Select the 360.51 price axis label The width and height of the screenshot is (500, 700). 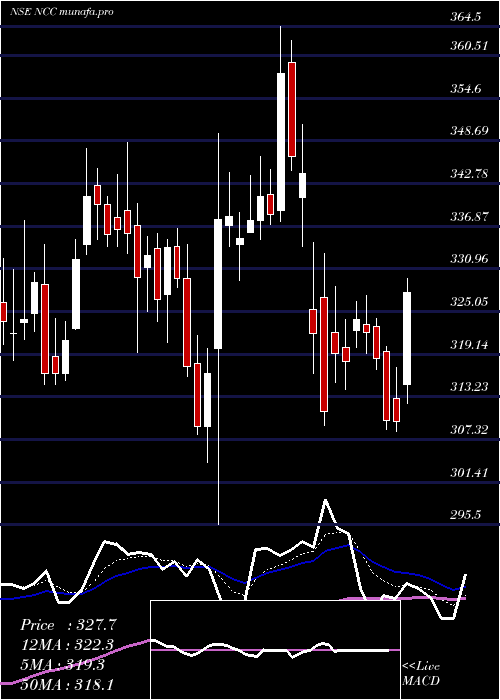tap(468, 46)
